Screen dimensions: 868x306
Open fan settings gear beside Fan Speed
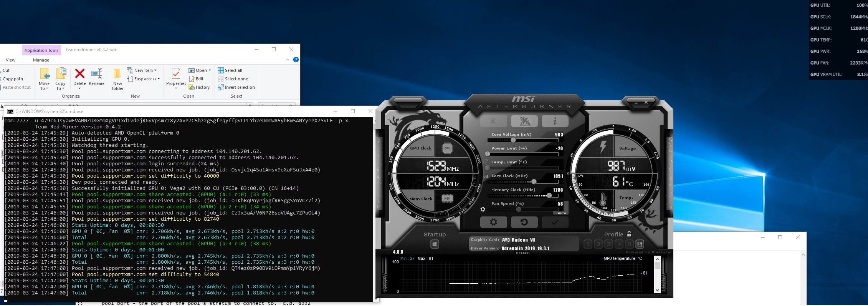483,210
